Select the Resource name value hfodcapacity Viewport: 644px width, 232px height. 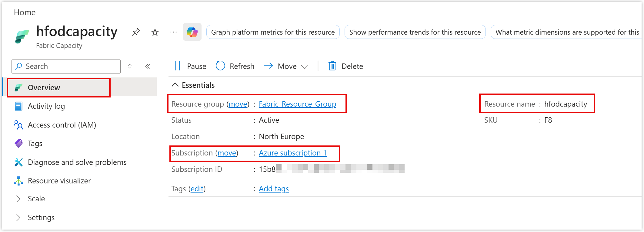(566, 104)
